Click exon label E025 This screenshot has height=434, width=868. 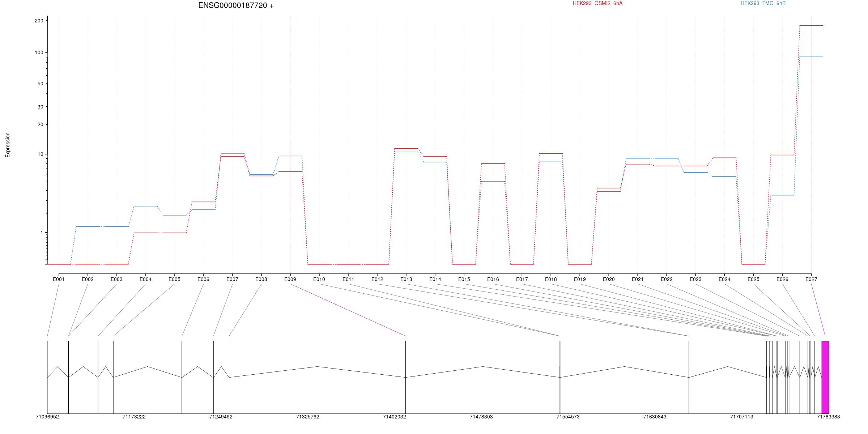[x=753, y=279]
